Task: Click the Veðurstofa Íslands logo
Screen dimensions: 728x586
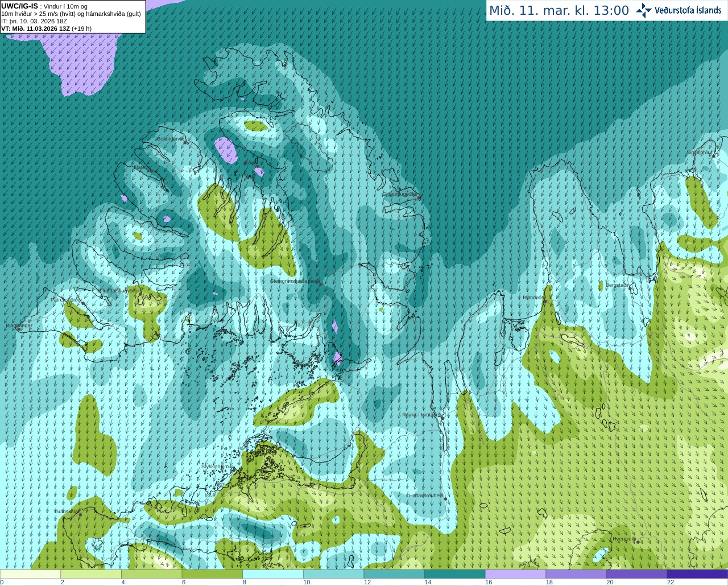Action: point(679,10)
